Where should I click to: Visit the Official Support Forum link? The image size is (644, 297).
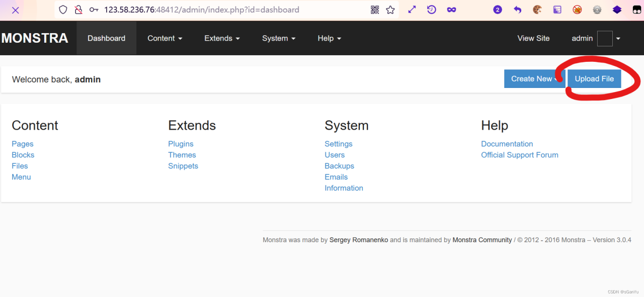pos(520,155)
